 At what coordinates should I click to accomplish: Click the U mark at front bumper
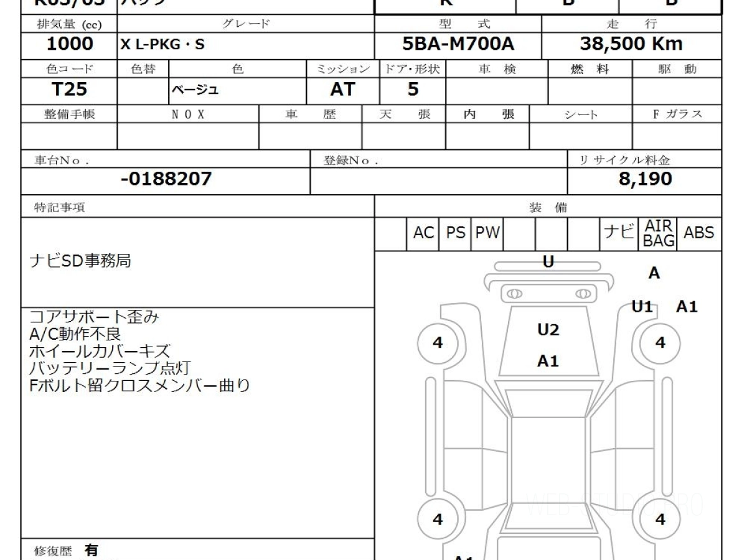point(548,262)
